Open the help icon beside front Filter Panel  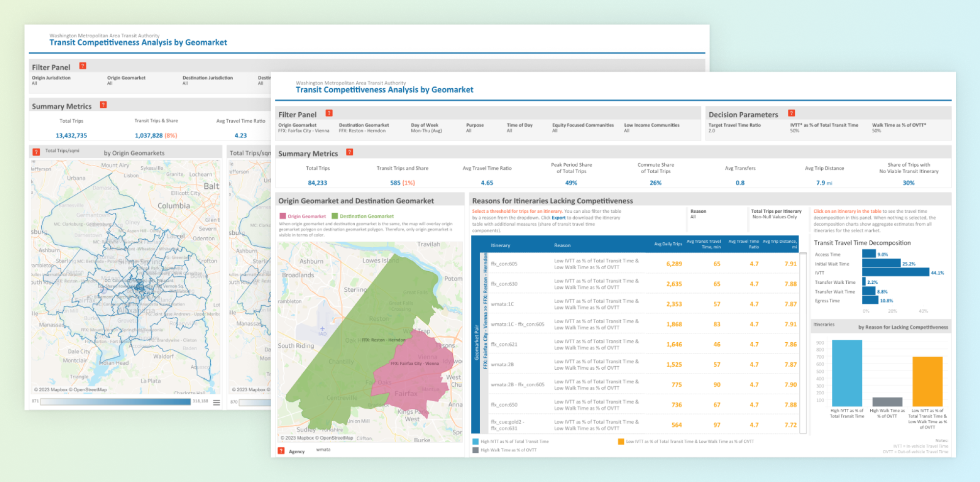click(x=329, y=113)
